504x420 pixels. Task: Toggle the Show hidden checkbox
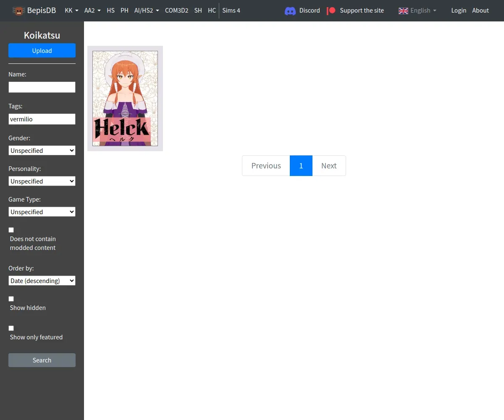coord(11,299)
